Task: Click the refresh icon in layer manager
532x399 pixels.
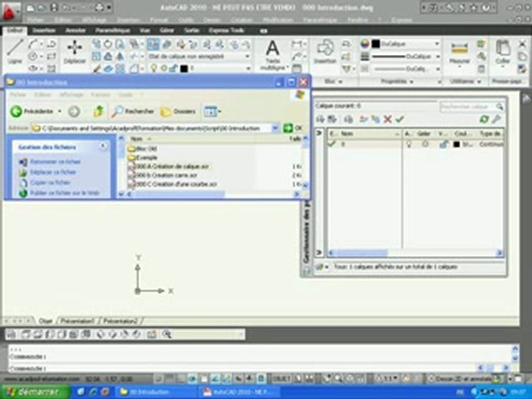Action: [484, 119]
